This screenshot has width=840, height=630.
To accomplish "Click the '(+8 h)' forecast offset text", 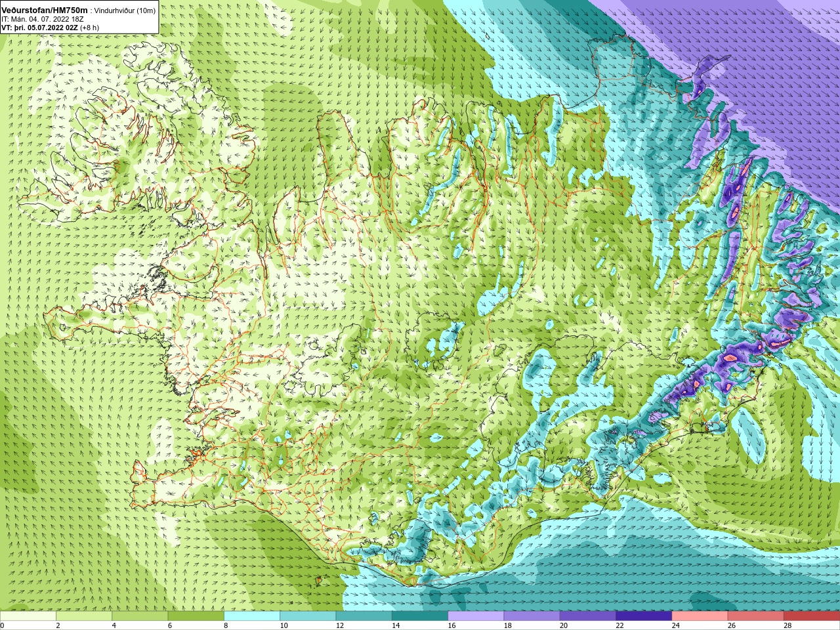I will point(89,28).
